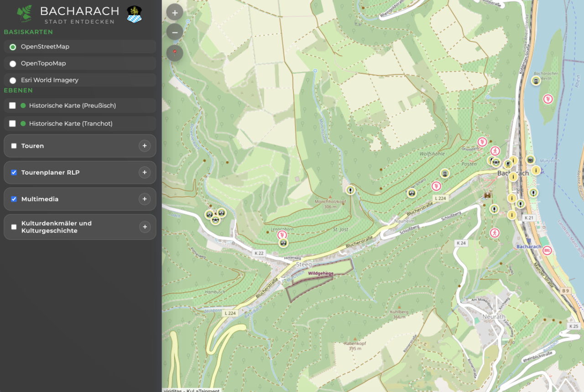
Task: Expand the Touren panel
Action: pyautogui.click(x=145, y=146)
